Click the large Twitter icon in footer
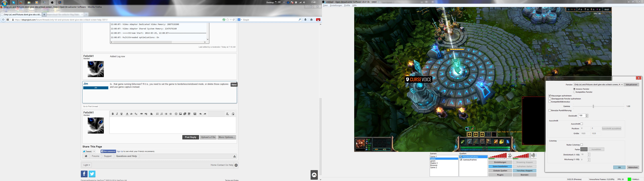The width and height of the screenshot is (644, 181). 92,174
